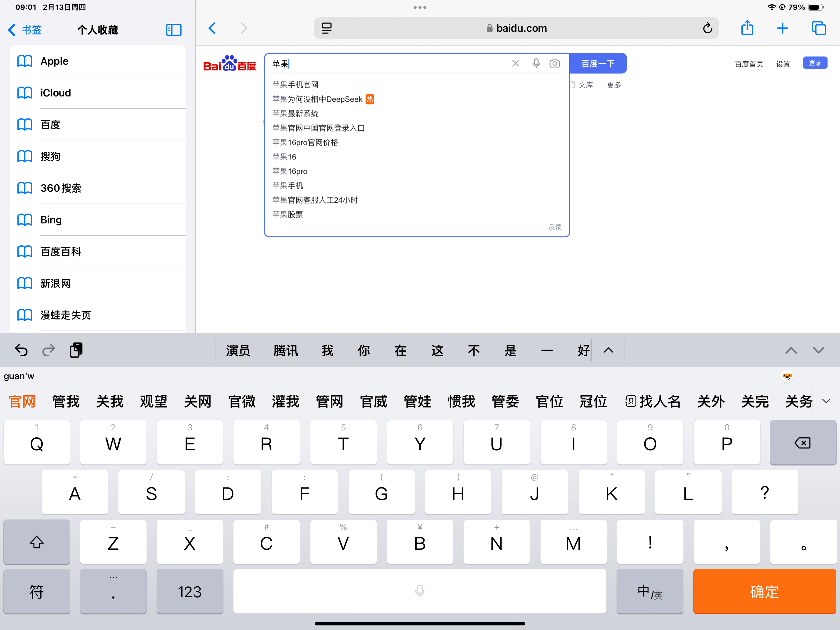Image resolution: width=840 pixels, height=630 pixels.
Task: Open page settings menu in address bar
Action: 327,28
